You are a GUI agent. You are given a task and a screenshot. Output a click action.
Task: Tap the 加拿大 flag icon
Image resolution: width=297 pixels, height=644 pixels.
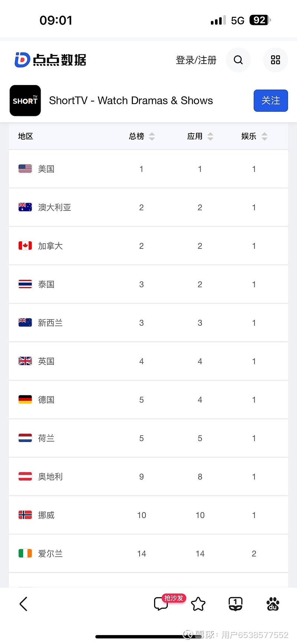point(25,246)
